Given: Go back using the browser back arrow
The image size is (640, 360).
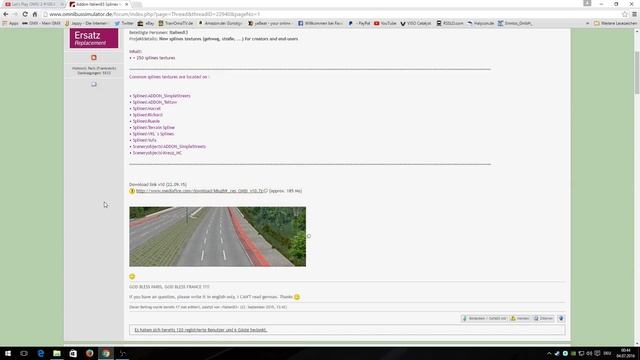Looking at the screenshot, I should (6, 14).
